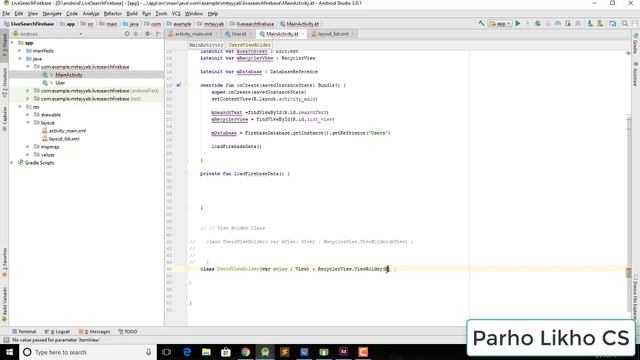Click MainActivity breadcrumb in editor

tap(206, 45)
